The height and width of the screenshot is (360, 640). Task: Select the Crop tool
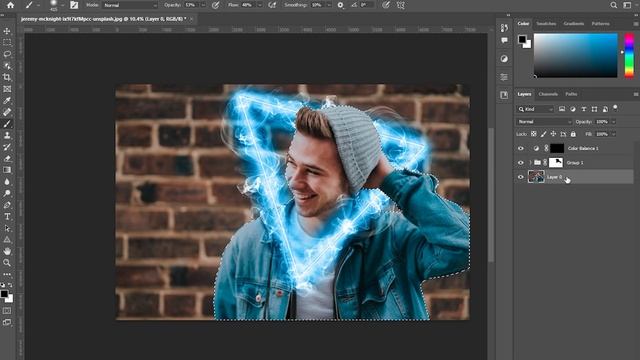point(7,77)
